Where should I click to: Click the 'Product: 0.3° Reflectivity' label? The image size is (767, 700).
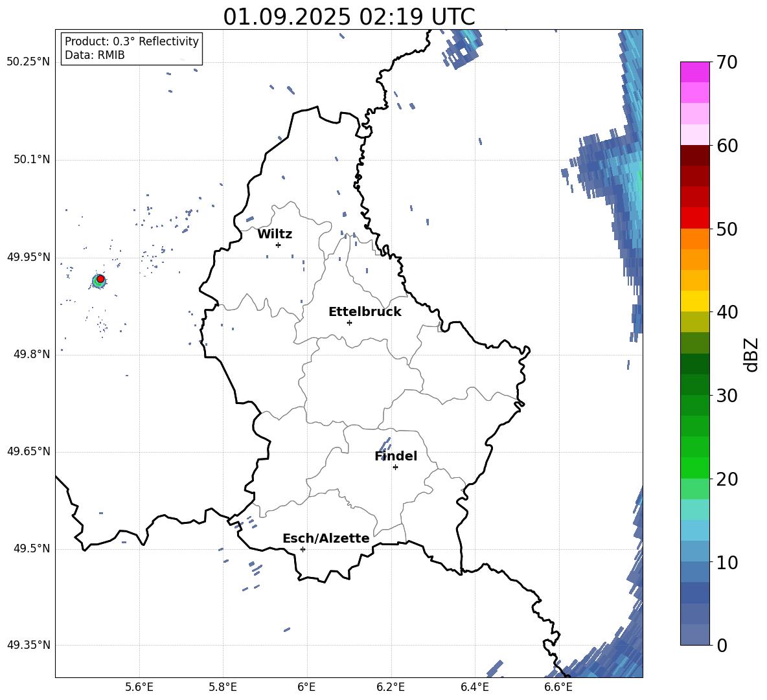(x=132, y=41)
